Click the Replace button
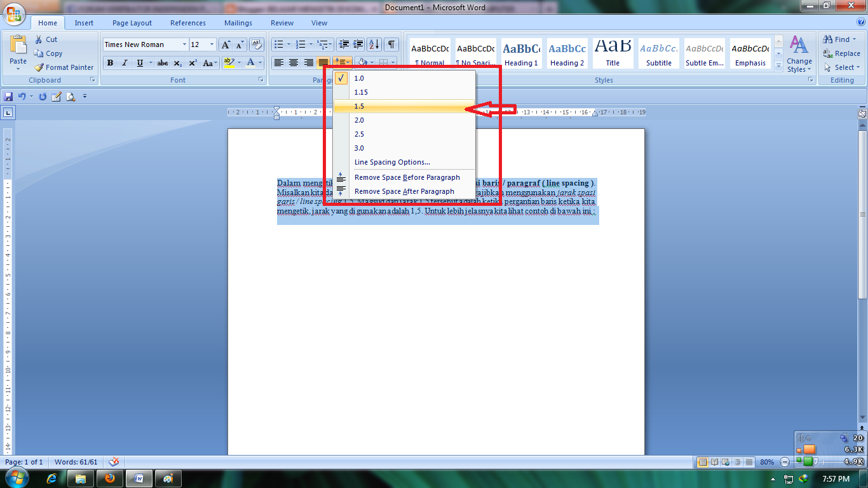The height and width of the screenshot is (488, 868). (841, 53)
